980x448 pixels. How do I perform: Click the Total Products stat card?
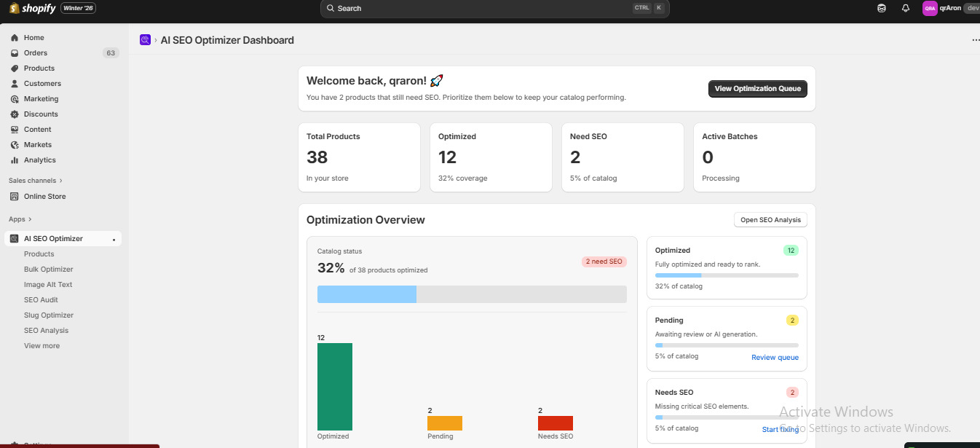[x=359, y=157]
